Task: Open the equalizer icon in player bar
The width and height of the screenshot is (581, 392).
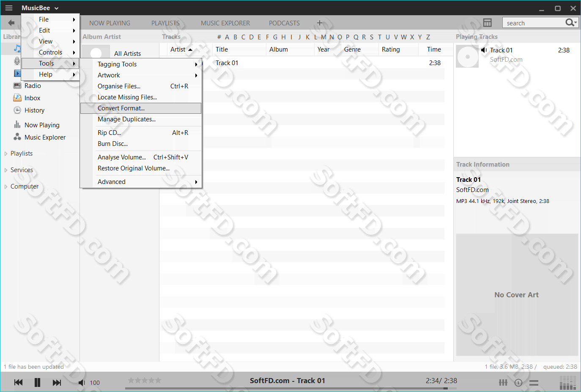Action: [503, 382]
